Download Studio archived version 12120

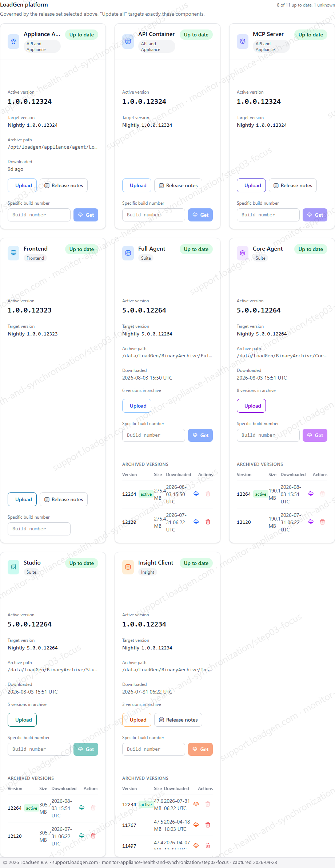tap(81, 836)
